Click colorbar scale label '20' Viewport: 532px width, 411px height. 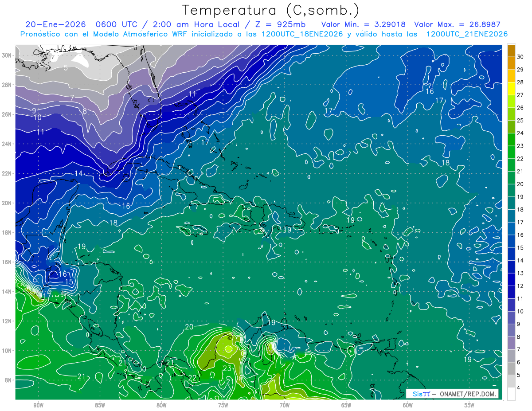pyautogui.click(x=520, y=184)
